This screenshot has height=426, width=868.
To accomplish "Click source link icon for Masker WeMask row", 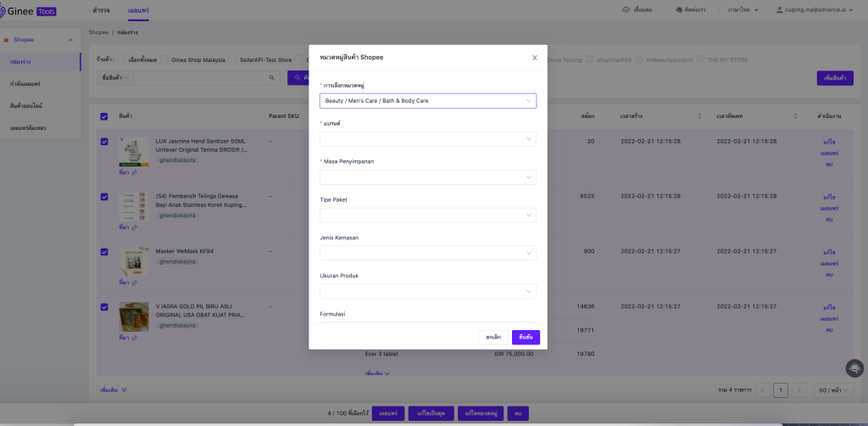I will pyautogui.click(x=134, y=283).
